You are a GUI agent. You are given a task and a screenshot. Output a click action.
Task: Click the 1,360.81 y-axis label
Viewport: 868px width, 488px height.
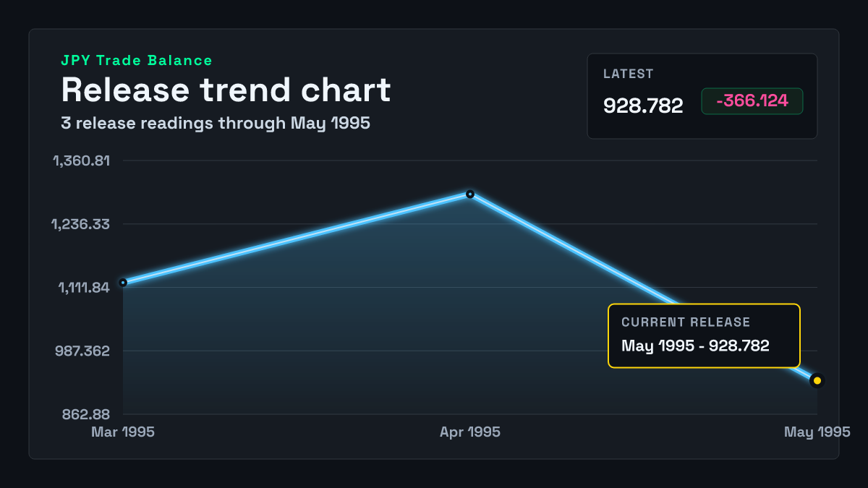(x=81, y=160)
